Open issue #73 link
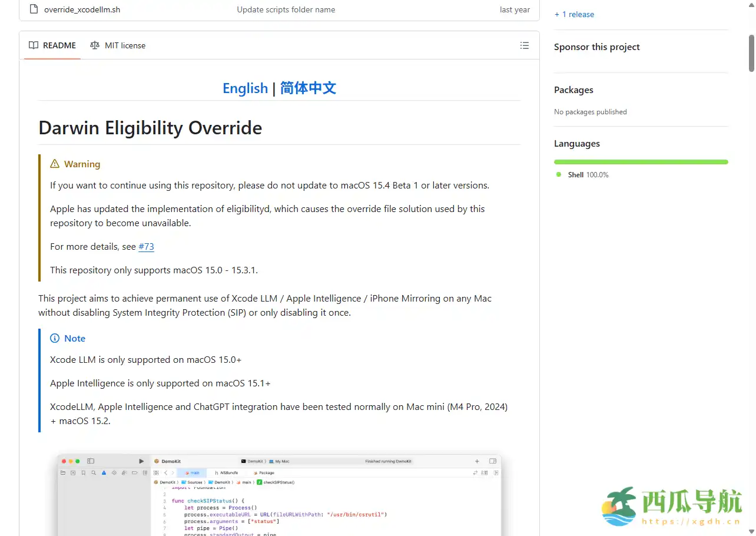 pyautogui.click(x=146, y=246)
